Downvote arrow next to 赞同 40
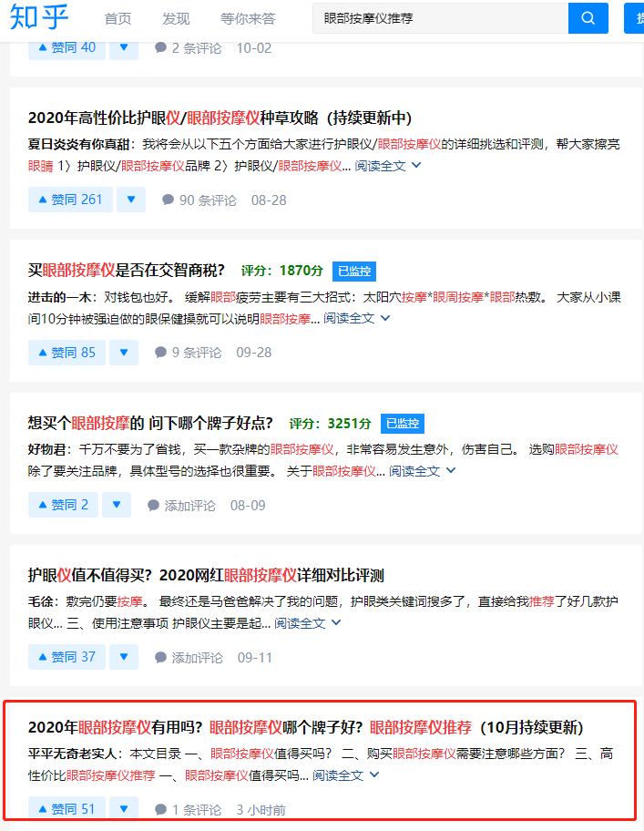This screenshot has height=831, width=644. tap(124, 47)
